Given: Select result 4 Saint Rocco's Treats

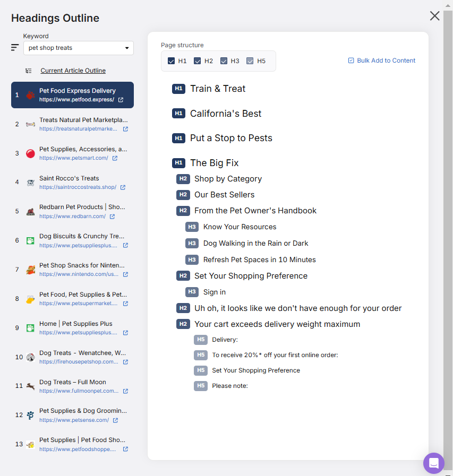Looking at the screenshot, I should [72, 183].
